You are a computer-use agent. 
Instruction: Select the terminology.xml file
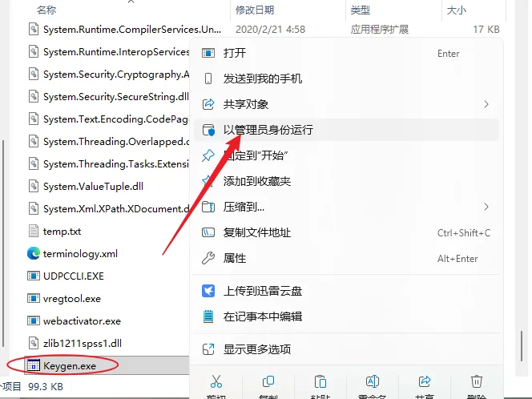(80, 254)
